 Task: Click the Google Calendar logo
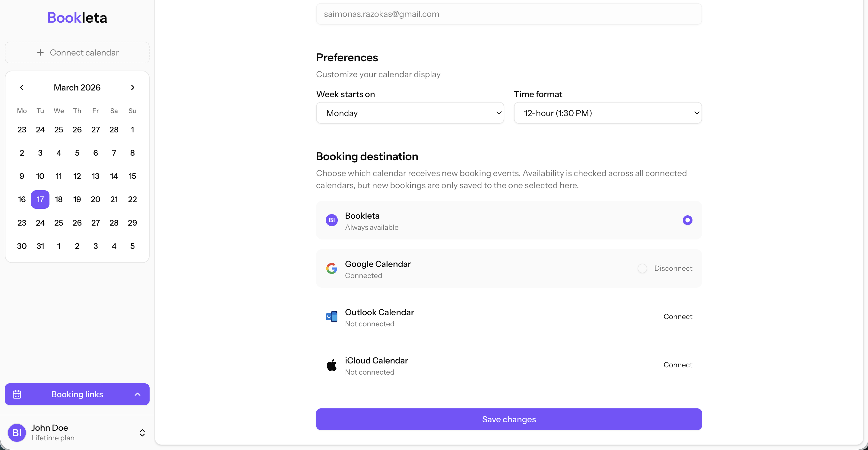click(x=331, y=268)
